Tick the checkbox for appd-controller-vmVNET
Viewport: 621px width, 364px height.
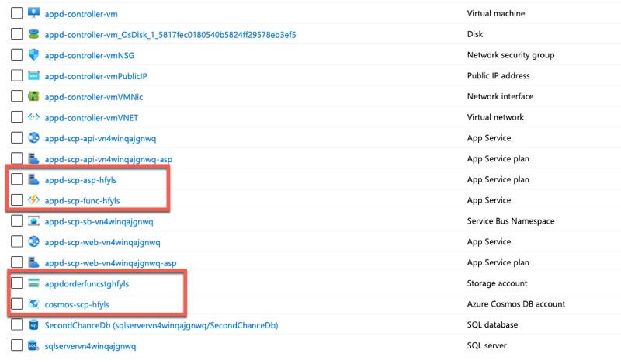16,117
